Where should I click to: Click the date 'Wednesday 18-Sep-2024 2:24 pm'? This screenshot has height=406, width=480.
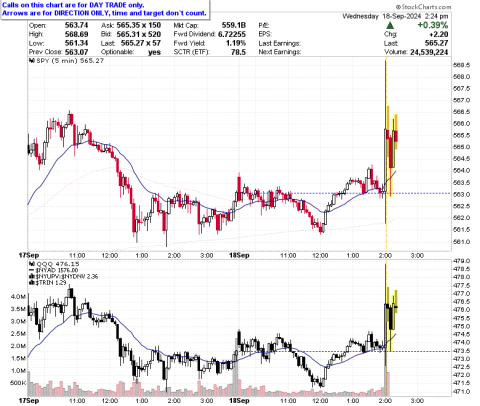[x=395, y=16]
